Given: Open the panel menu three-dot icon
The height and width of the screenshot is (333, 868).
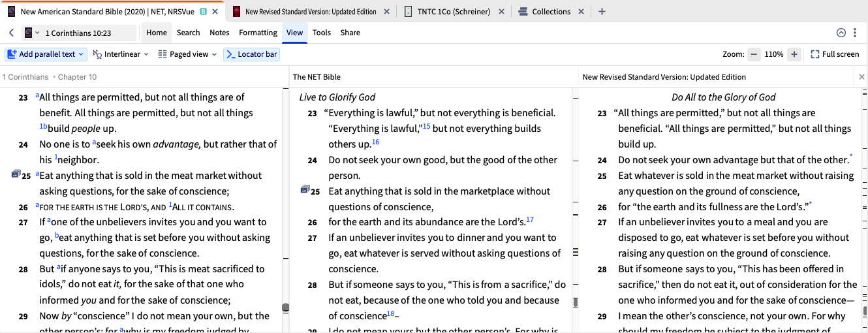Looking at the screenshot, I should 855,33.
